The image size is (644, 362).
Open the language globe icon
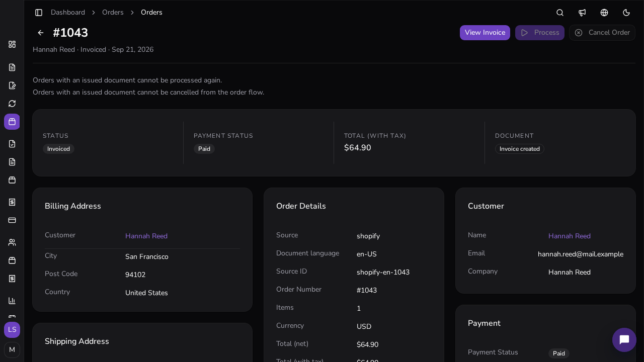coord(604,13)
